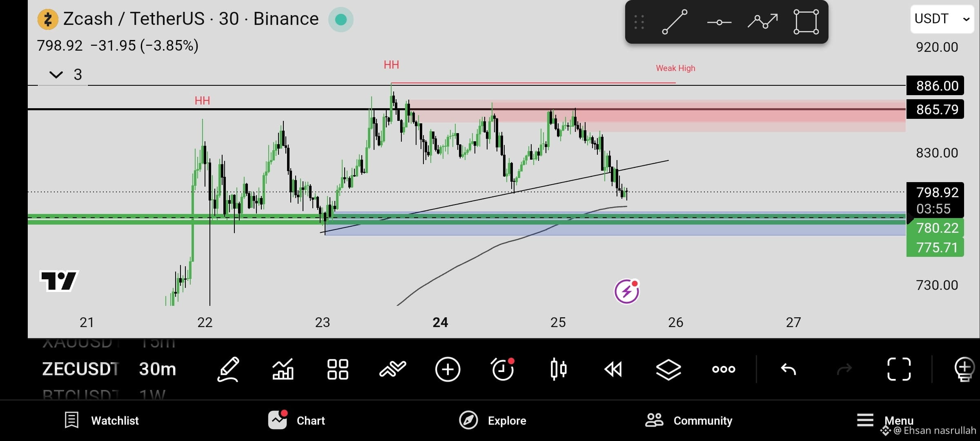Select the green 780.22 price label
Viewport: 980px width, 441px height.
pos(935,228)
